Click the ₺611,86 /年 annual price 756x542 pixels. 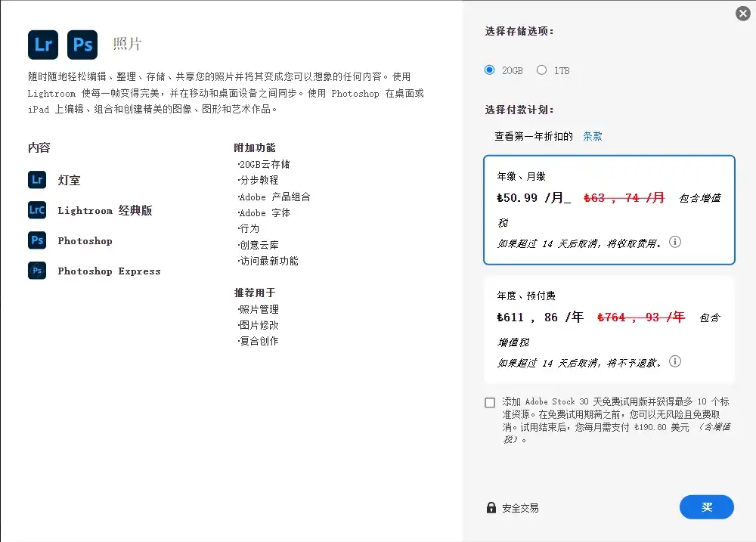(x=540, y=317)
